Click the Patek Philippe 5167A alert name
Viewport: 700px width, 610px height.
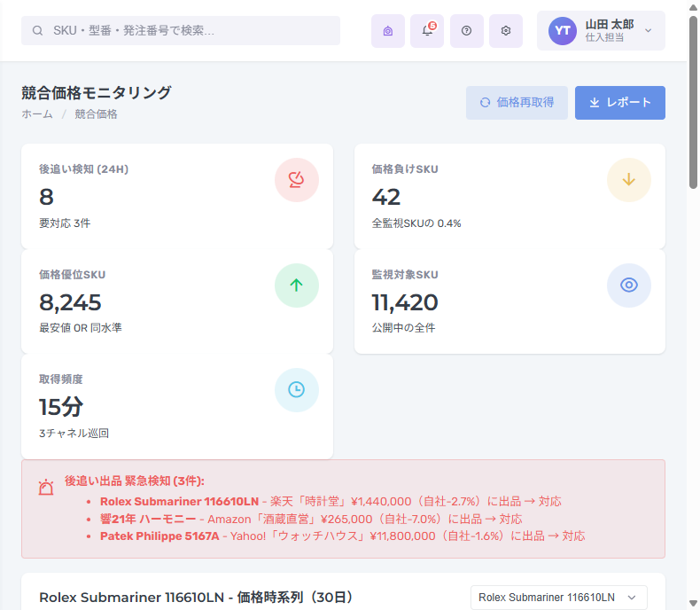(159, 536)
